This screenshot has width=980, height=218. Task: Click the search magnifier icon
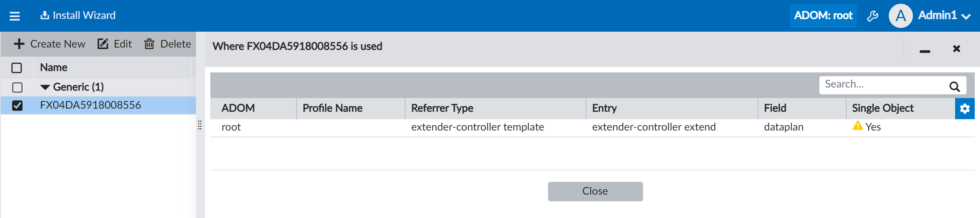(954, 86)
